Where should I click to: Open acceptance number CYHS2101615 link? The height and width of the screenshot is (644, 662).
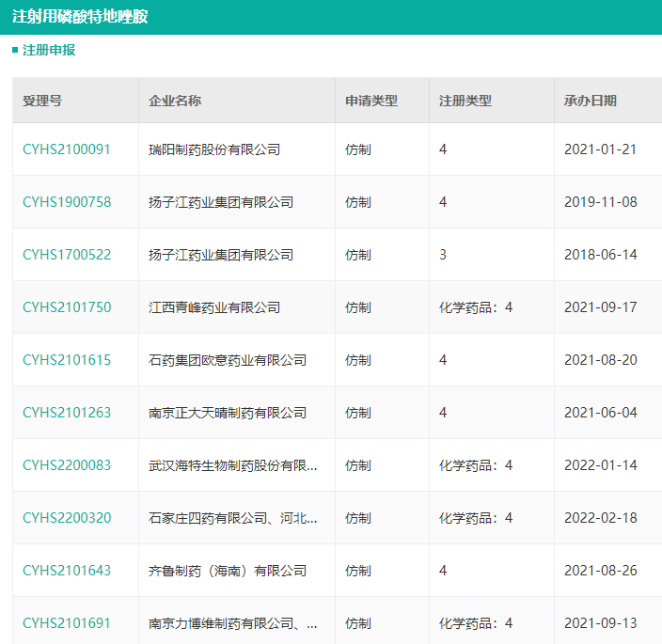[67, 360]
